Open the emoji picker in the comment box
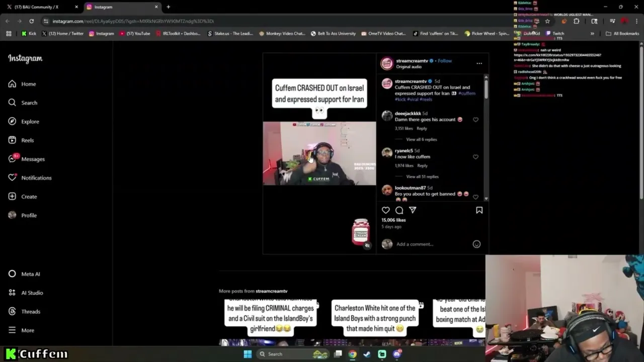This screenshot has width=644, height=362. (x=476, y=244)
